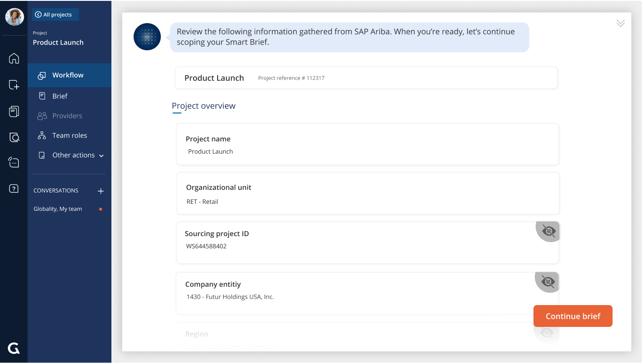Viewport: 644px width, 364px height.
Task: Add a conversation with the plus icon
Action: tap(100, 191)
